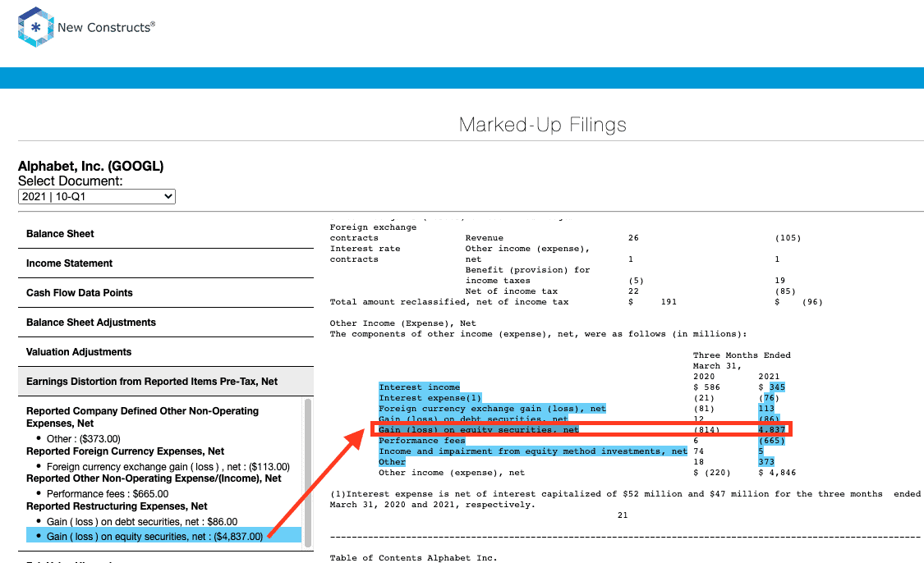Image resolution: width=924 pixels, height=563 pixels.
Task: Click Total amount reclassified, net of income tax line
Action: [449, 301]
